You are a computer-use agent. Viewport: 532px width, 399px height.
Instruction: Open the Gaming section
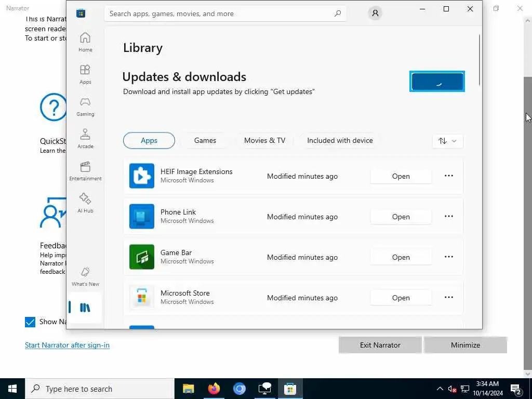[85, 107]
